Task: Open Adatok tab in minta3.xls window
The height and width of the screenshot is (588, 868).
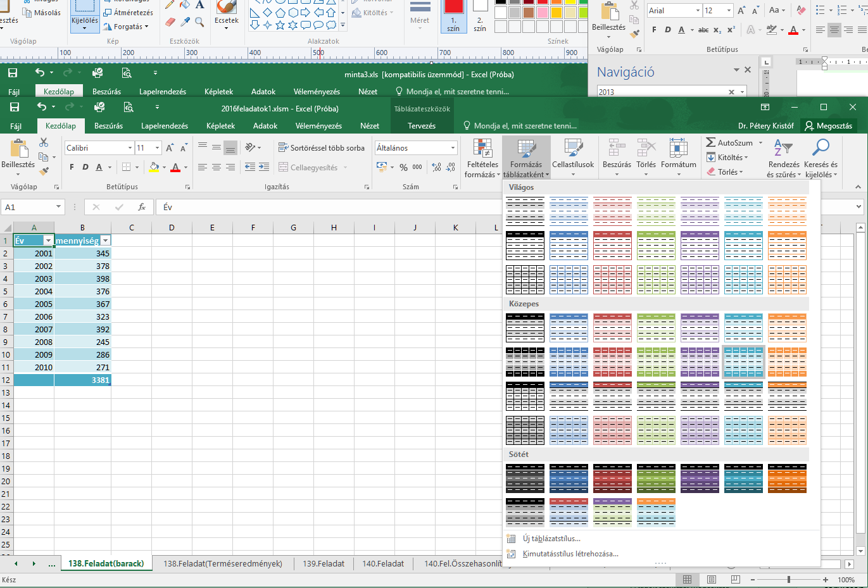Action: tap(263, 91)
